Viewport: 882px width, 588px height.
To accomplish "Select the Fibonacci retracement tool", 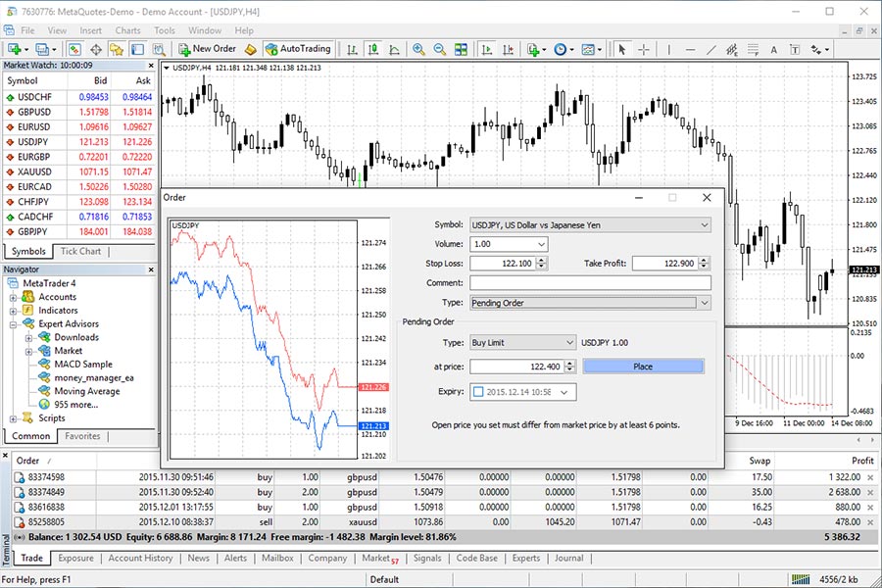I will pos(754,50).
